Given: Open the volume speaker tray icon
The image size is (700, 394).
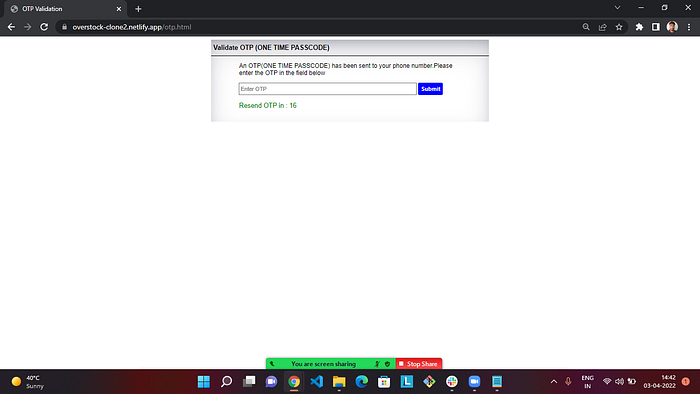Looking at the screenshot, I should pos(619,382).
